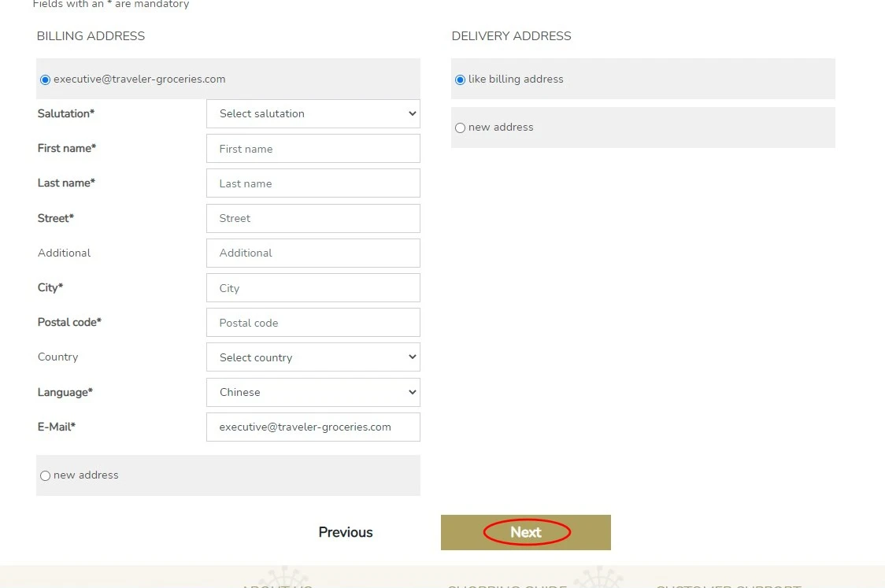
Task: Click the 'Country' field label text
Action: (x=57, y=357)
